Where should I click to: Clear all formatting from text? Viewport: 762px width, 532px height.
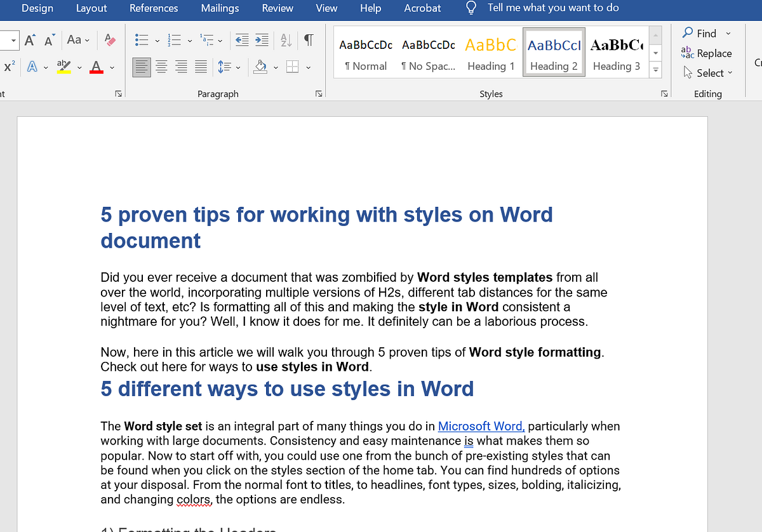[x=109, y=39]
